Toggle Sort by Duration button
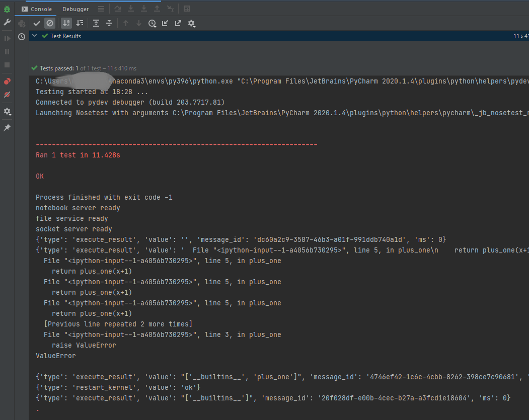Screen dimensions: 529x420 [80, 23]
